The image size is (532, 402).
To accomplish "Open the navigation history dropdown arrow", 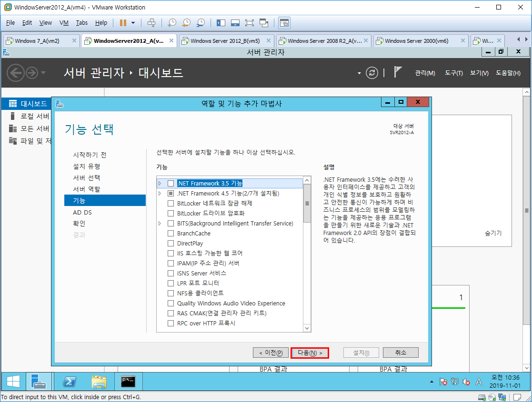I will pyautogui.click(x=43, y=72).
